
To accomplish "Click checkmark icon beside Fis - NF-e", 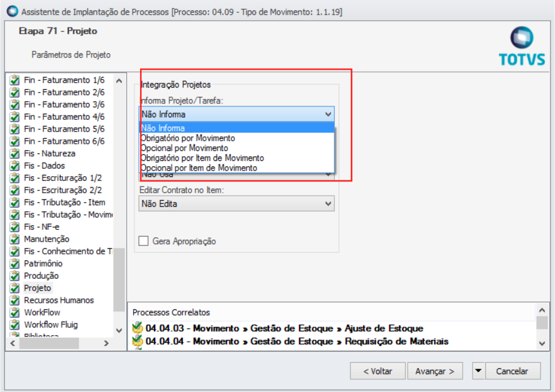I will (x=15, y=227).
